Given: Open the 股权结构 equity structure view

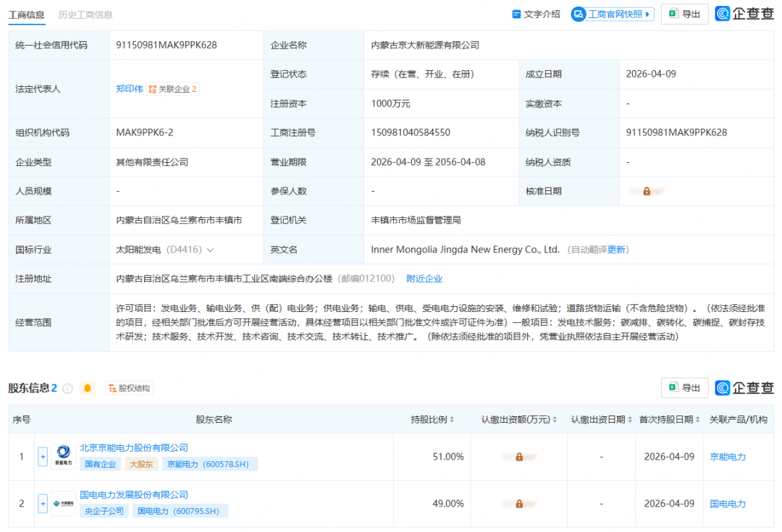Looking at the screenshot, I should 129,388.
